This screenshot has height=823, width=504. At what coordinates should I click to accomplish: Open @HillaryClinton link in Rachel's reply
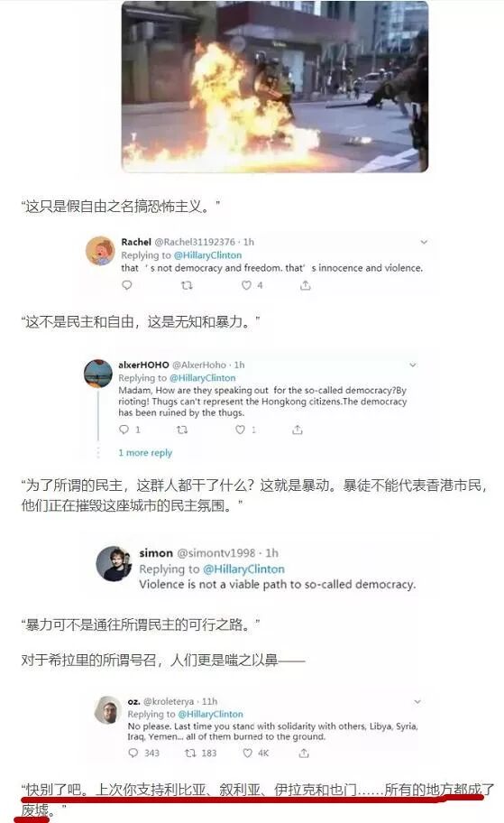[x=207, y=255]
